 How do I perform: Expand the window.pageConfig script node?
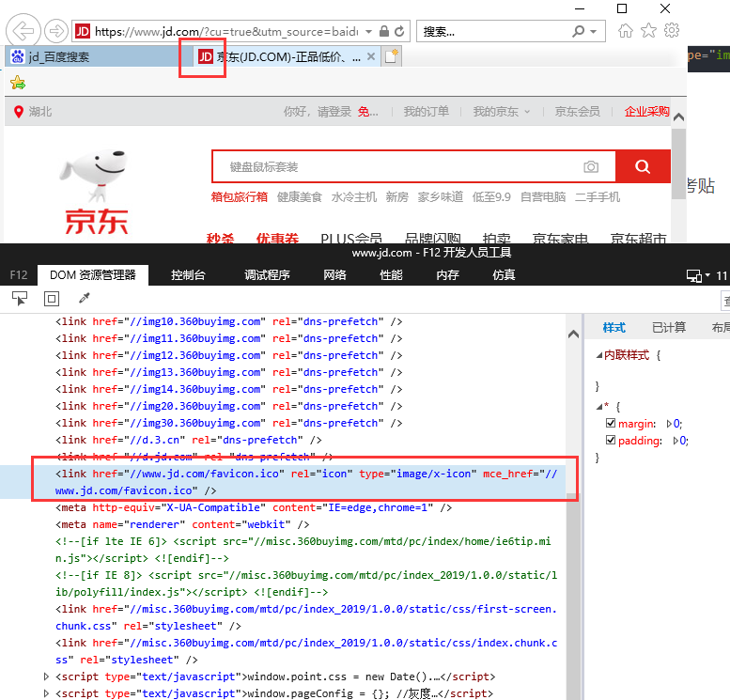tap(46, 693)
